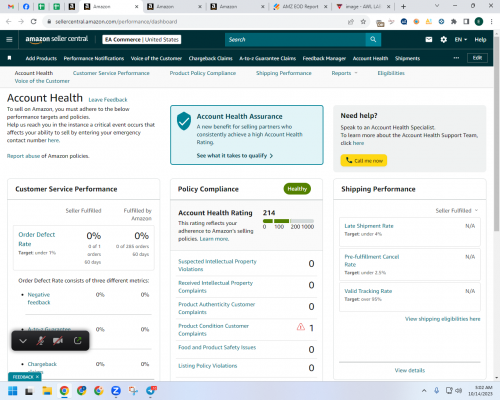The height and width of the screenshot is (400, 500).
Task: Show hidden system tray icons
Action: [424, 390]
